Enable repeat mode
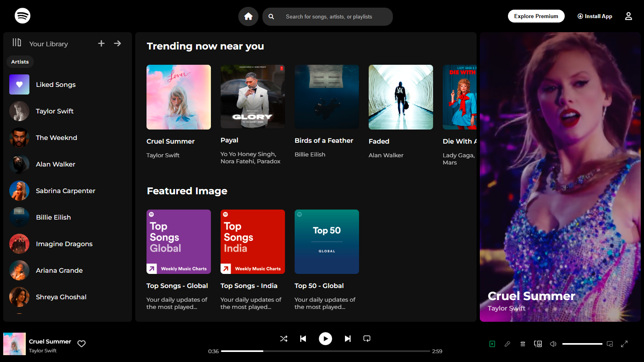Viewport: 644px width, 362px height. click(x=367, y=339)
